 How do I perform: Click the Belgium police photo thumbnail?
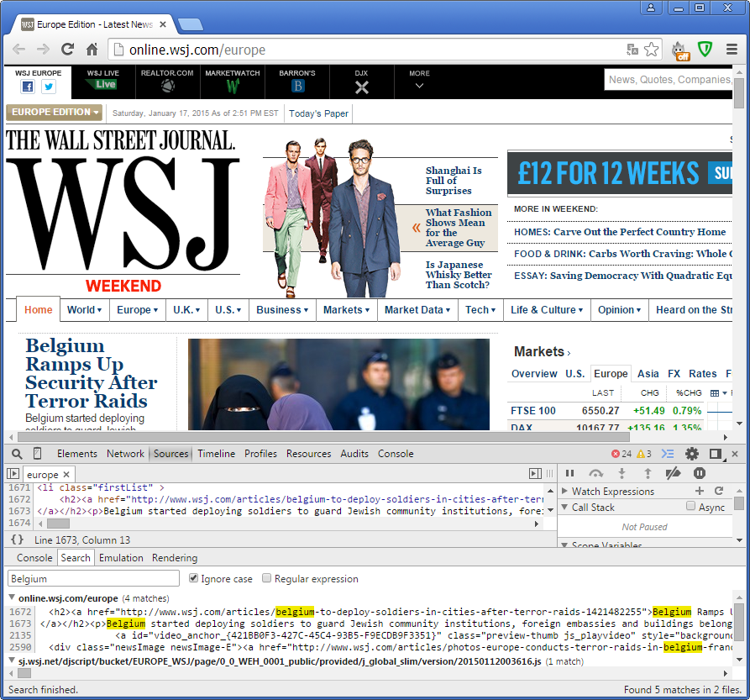click(338, 384)
